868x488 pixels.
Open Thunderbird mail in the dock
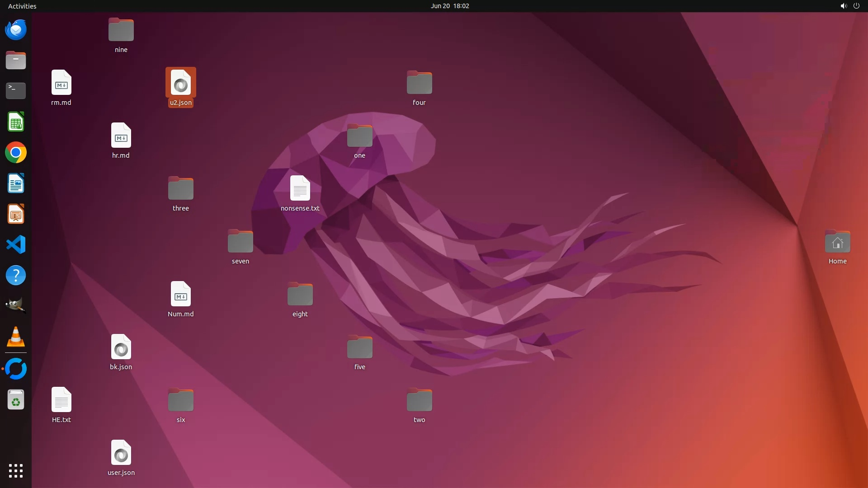click(x=16, y=30)
